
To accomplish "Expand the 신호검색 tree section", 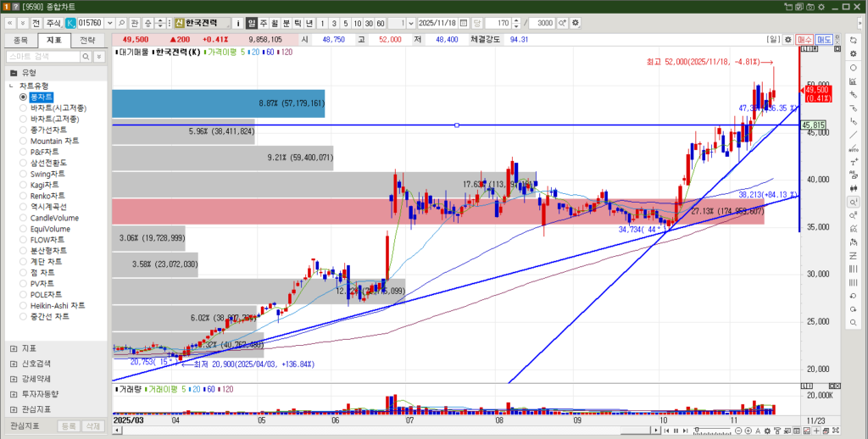I will [13, 364].
